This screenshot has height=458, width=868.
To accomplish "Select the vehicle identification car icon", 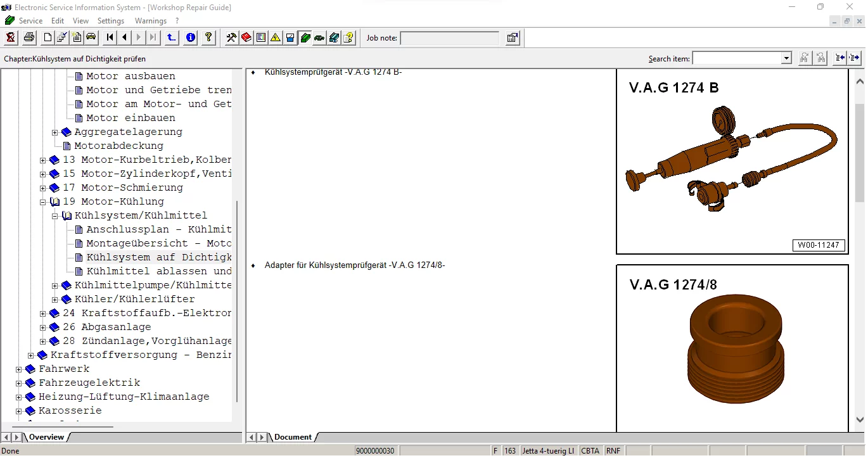I will (x=91, y=37).
